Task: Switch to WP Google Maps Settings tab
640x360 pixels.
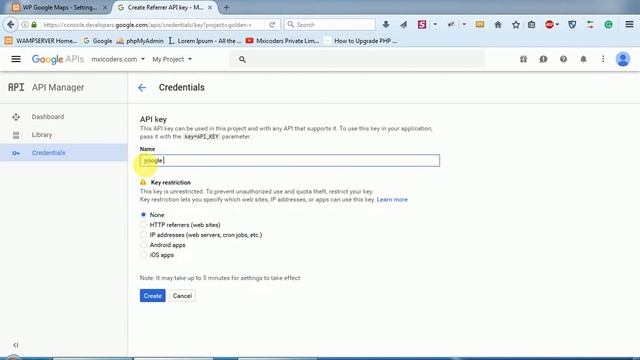Action: (60, 7)
